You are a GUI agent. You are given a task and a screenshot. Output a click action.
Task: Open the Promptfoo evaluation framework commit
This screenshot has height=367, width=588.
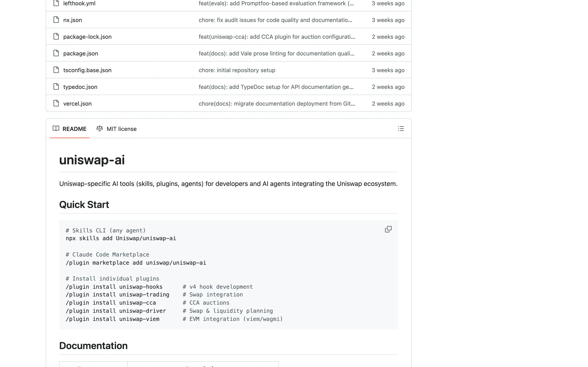tap(276, 3)
